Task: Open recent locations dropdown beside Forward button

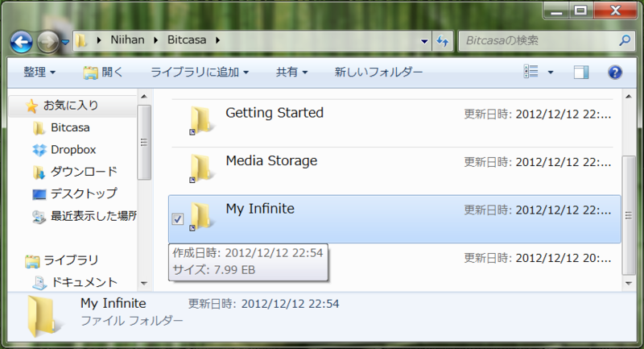Action: (65, 42)
